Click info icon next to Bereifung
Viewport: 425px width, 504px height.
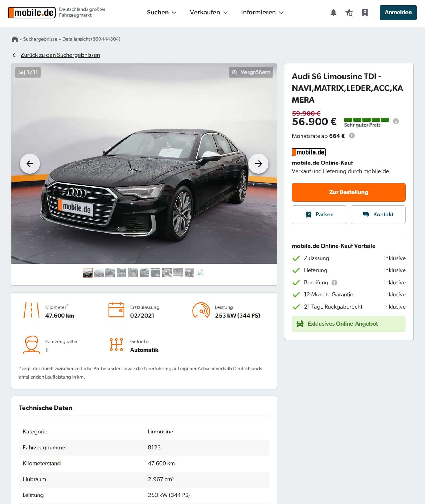(334, 283)
